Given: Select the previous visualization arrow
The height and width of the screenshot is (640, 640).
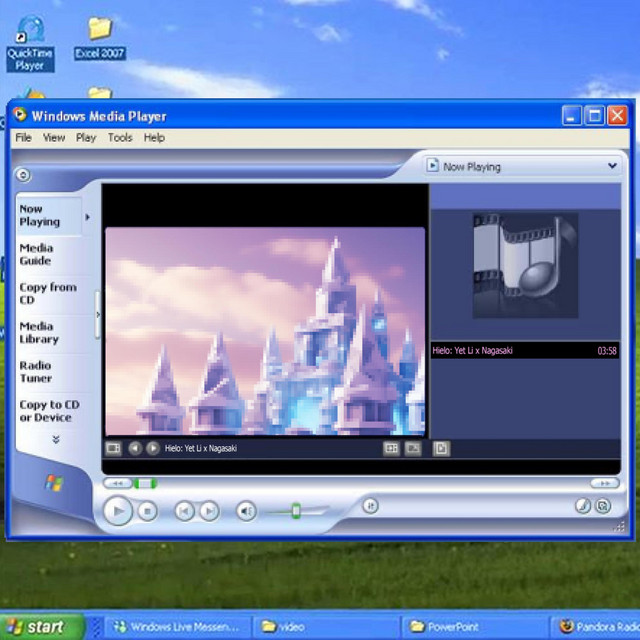Looking at the screenshot, I should pyautogui.click(x=135, y=449).
